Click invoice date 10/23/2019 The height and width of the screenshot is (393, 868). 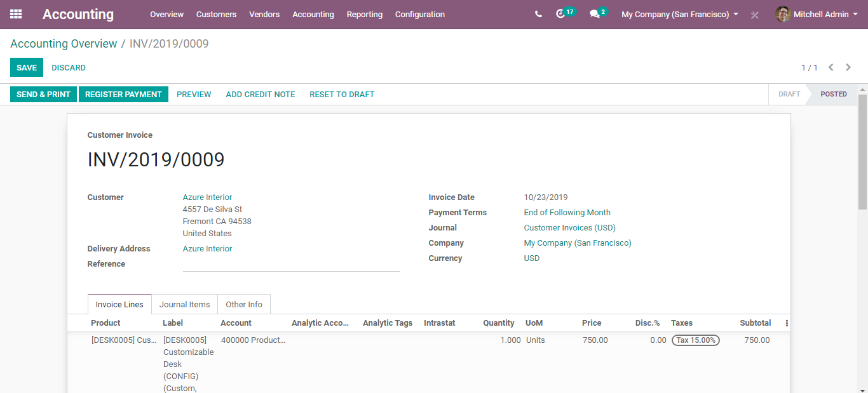[x=546, y=197]
